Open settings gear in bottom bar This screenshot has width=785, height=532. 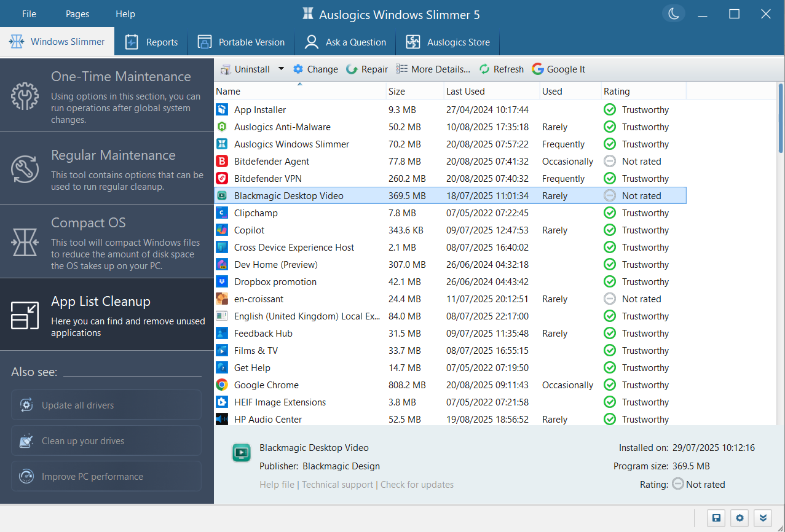point(740,518)
